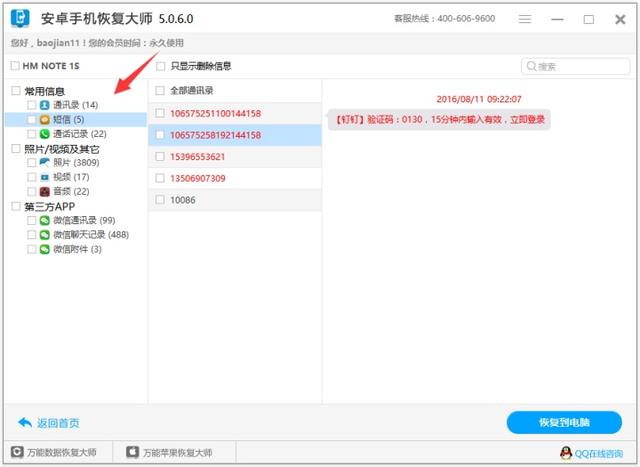Check the 第三方APP group checkbox
The image size is (640, 467).
click(16, 206)
